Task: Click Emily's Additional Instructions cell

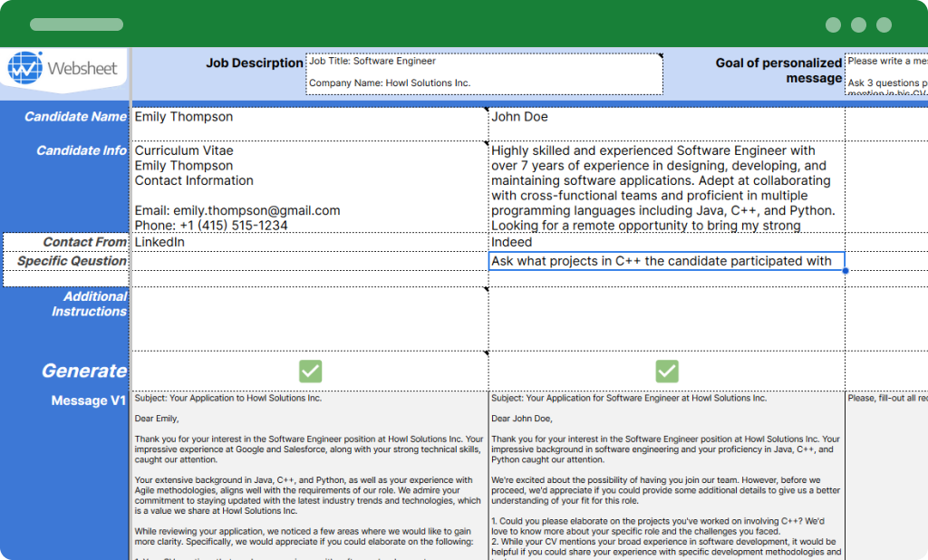Action: pyautogui.click(x=310, y=319)
